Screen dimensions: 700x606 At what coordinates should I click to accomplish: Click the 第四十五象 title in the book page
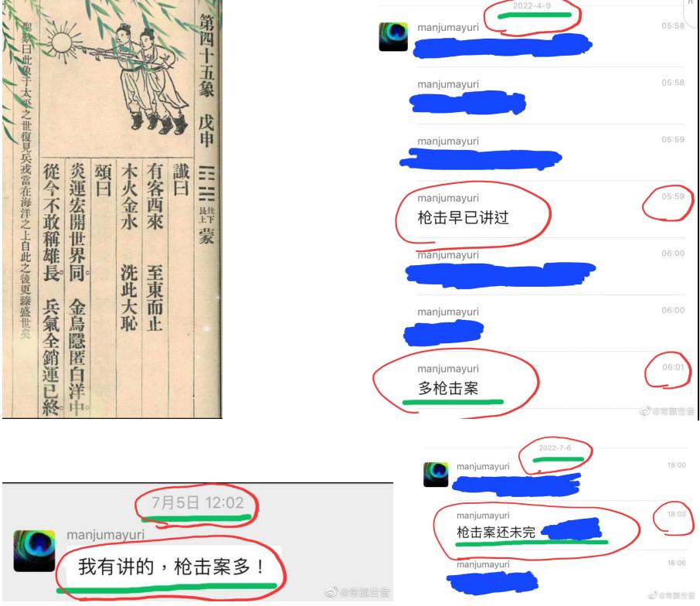[206, 56]
